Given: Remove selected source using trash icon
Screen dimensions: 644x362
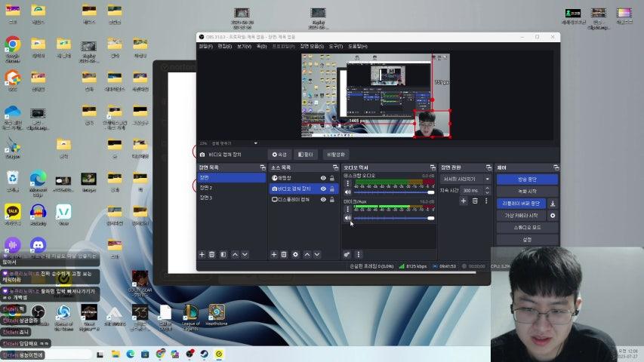Looking at the screenshot, I should 284,254.
